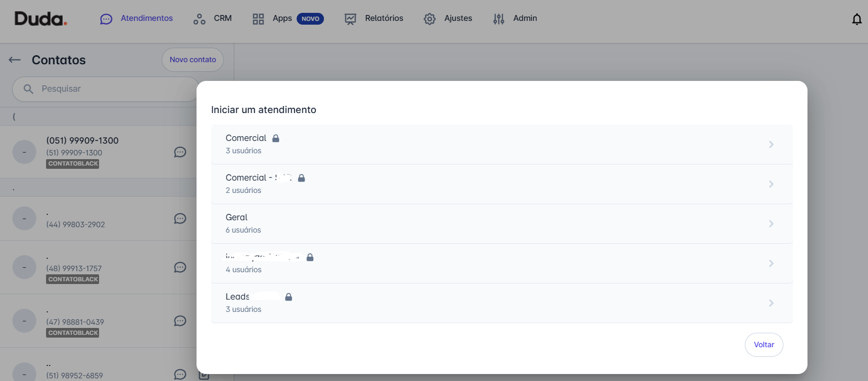Open the Atendimentos menu
868x381 pixels.
pyautogui.click(x=137, y=19)
